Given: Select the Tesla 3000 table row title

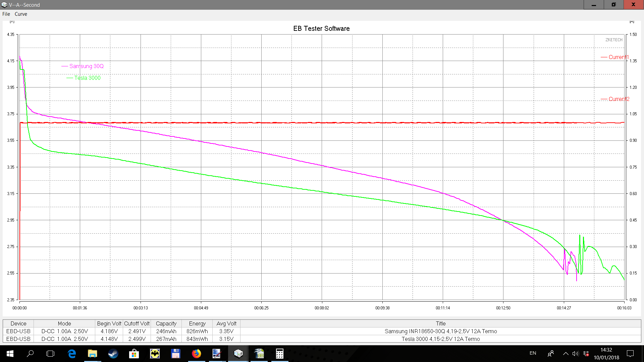Looking at the screenshot, I should click(x=440, y=339).
